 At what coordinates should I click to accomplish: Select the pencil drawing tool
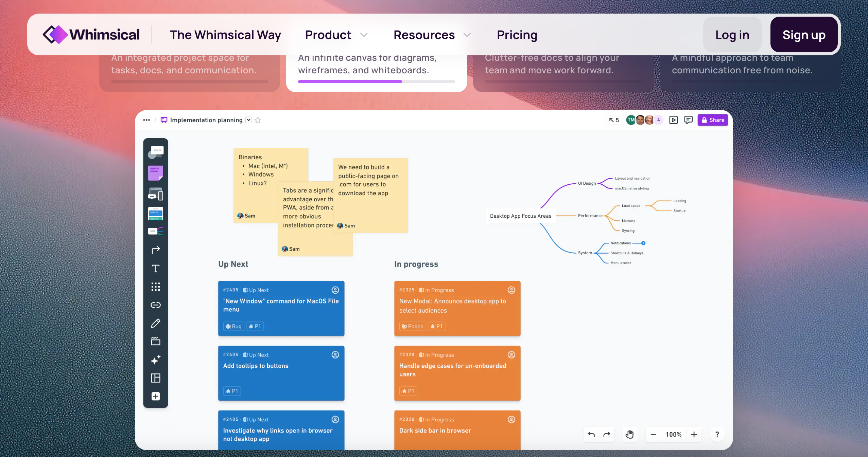[156, 323]
